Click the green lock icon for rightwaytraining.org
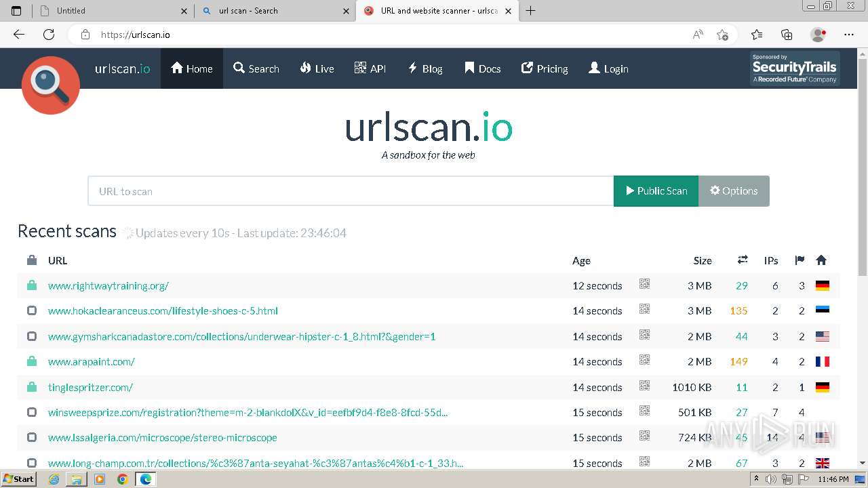The width and height of the screenshot is (868, 488). tap(32, 285)
